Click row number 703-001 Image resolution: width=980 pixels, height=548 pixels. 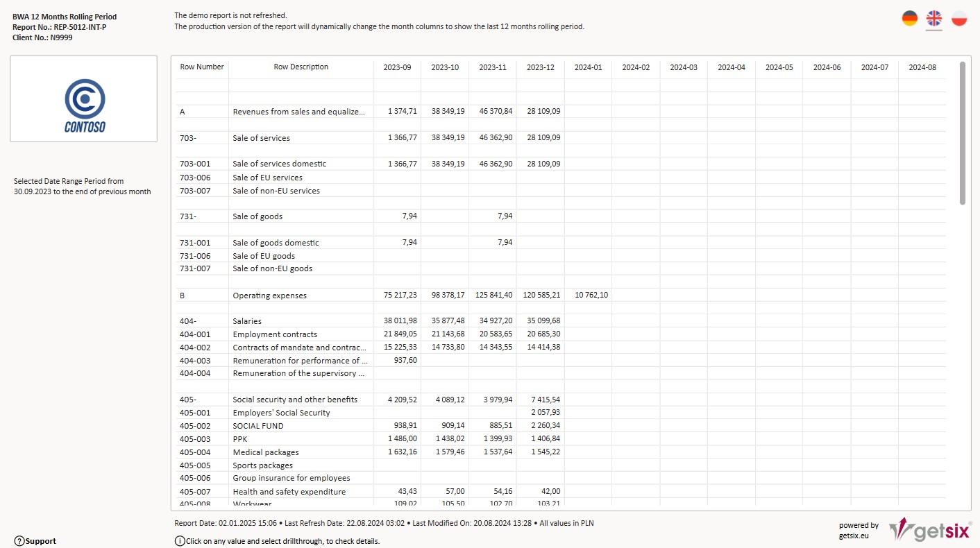tap(194, 164)
